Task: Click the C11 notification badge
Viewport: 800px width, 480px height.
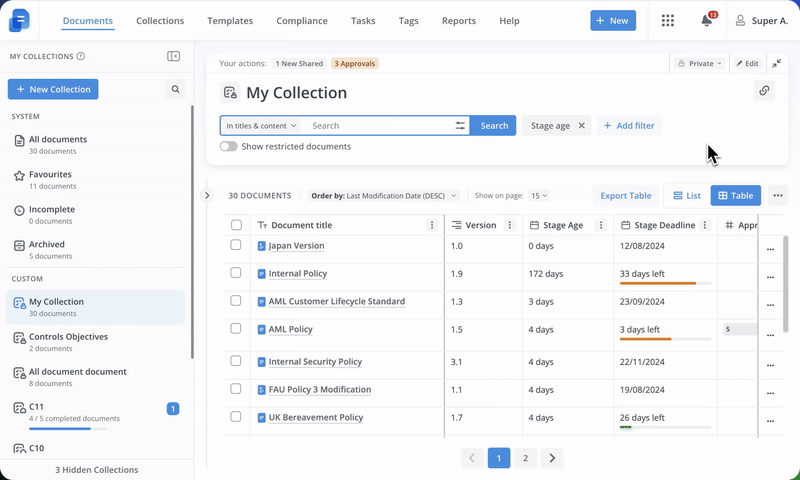Action: coord(173,409)
